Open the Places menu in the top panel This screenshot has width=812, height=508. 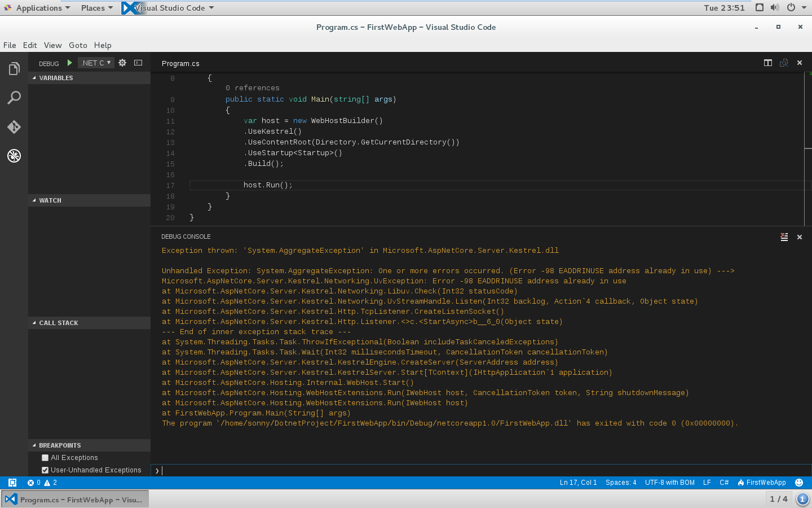tap(96, 8)
